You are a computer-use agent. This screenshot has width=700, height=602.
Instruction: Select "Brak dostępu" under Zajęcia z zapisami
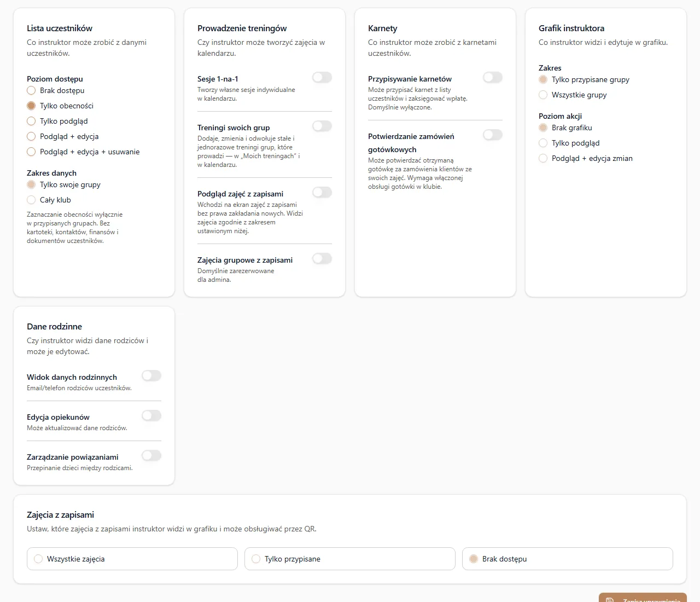[x=568, y=559]
